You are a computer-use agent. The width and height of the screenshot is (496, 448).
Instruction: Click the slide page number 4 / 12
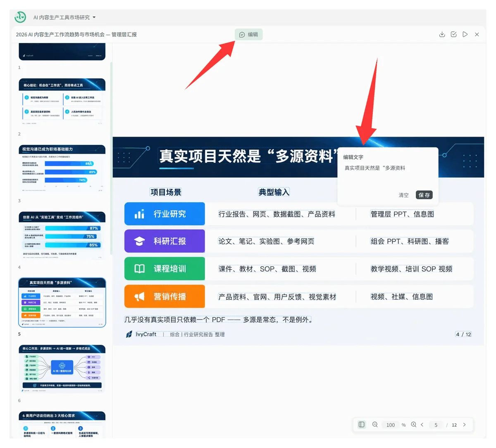(x=463, y=334)
